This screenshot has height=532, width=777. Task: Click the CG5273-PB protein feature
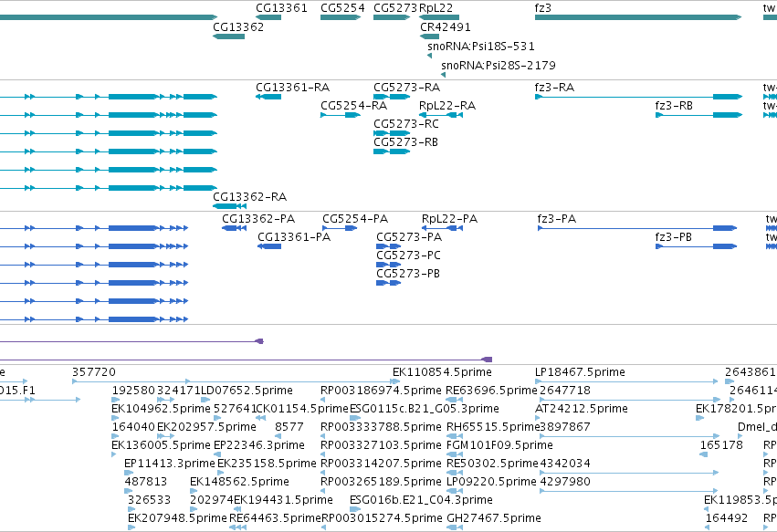[x=389, y=283]
